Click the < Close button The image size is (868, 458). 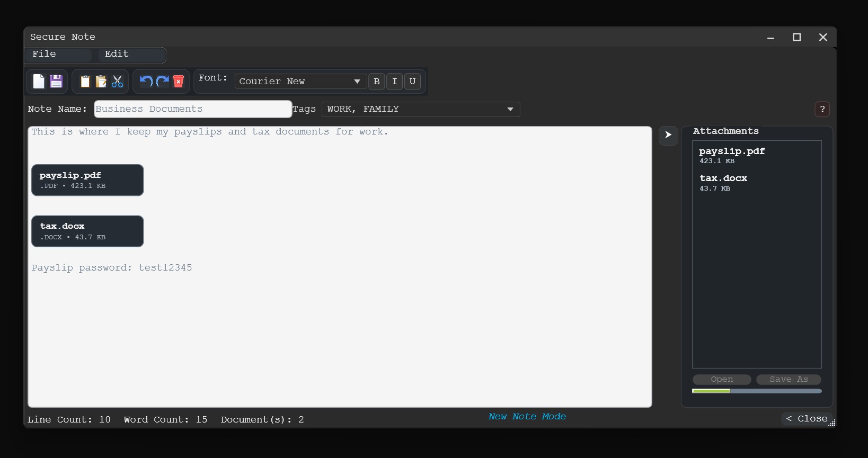[807, 419]
